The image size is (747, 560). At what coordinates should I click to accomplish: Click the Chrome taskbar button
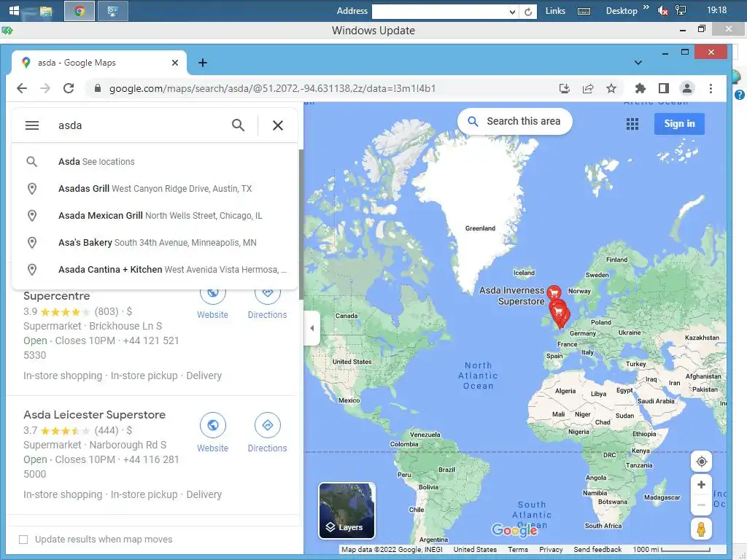tap(79, 11)
